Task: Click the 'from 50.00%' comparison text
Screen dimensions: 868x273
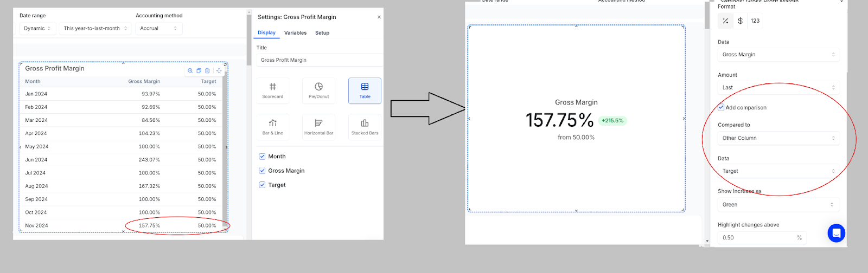Action: 576,138
